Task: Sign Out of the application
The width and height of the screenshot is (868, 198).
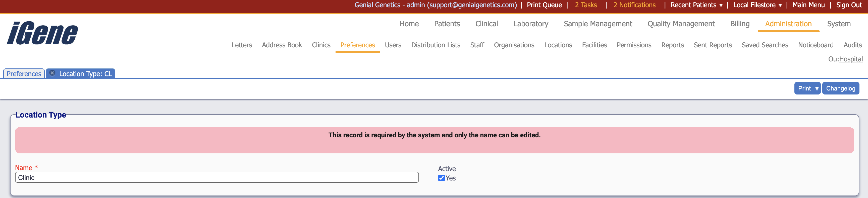Action: (x=848, y=5)
